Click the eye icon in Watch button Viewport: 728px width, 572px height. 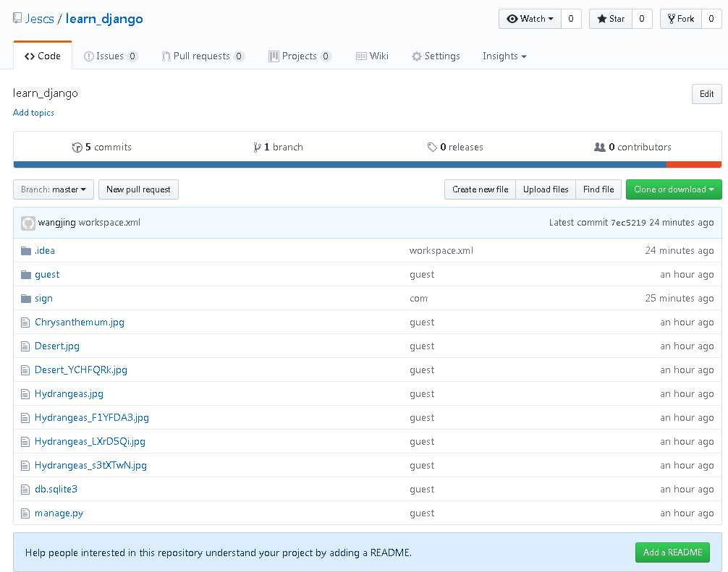point(512,19)
